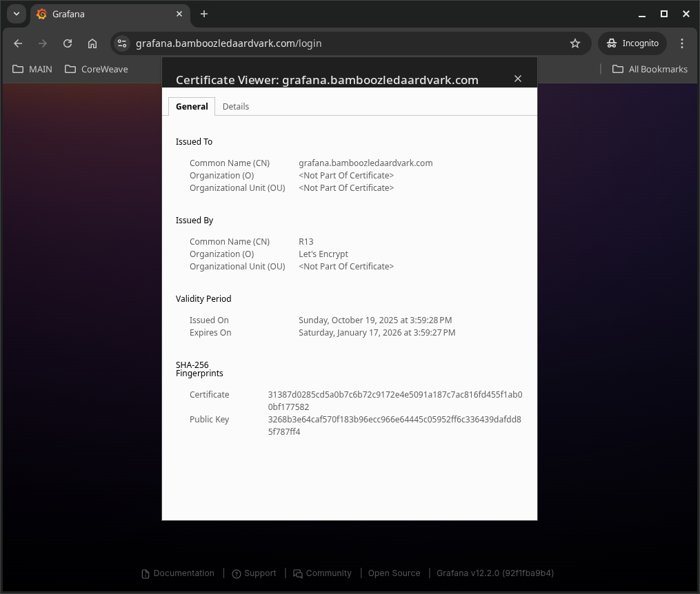This screenshot has width=700, height=594.
Task: Open a new browser tab
Action: 204,14
